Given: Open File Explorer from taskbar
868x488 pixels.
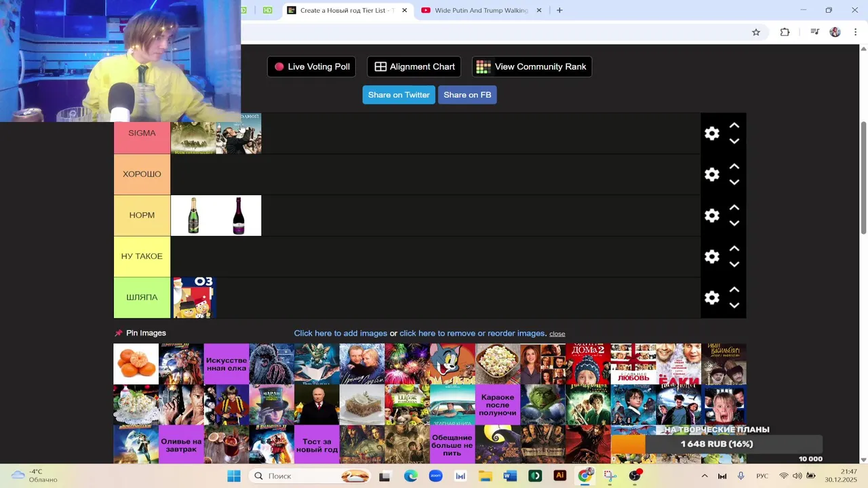Looking at the screenshot, I should (x=486, y=476).
